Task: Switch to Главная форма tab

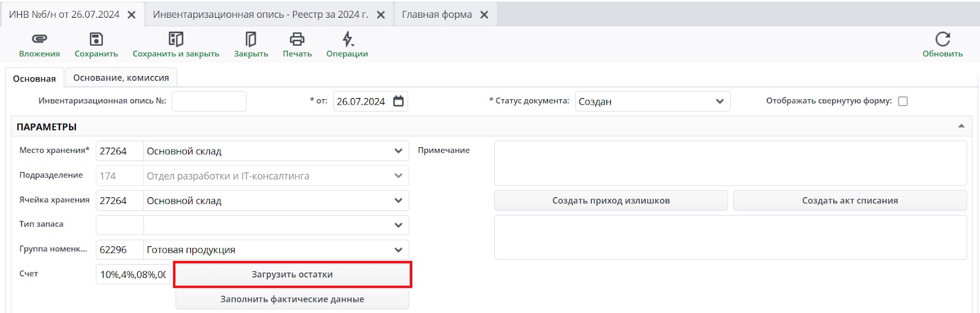Action: (437, 14)
